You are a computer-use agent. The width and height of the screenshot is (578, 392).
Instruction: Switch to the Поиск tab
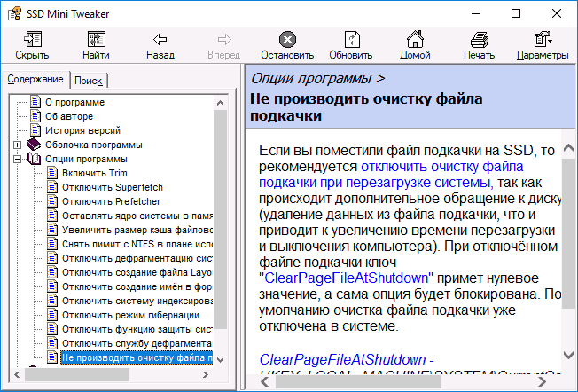tap(88, 81)
